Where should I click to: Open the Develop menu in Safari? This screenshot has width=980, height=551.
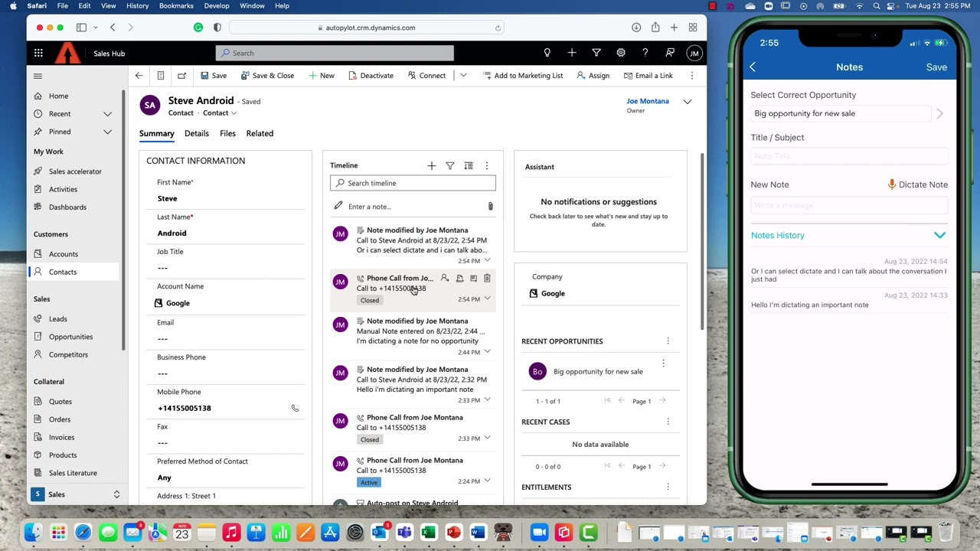point(217,5)
